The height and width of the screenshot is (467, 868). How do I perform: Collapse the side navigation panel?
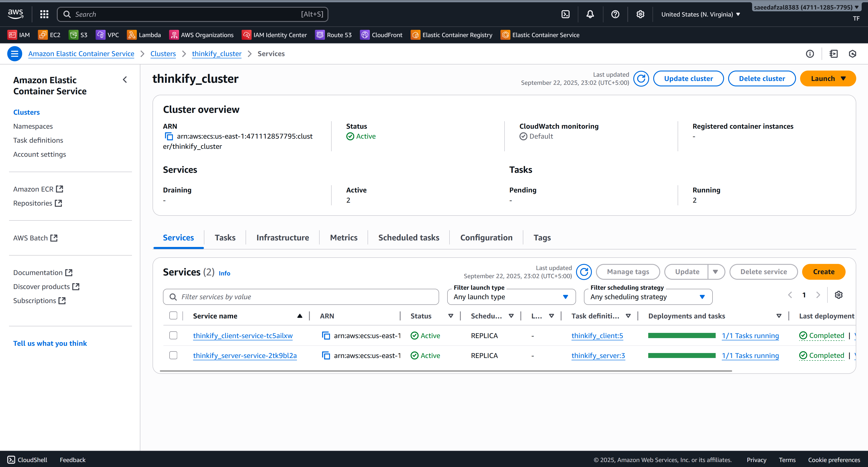pos(125,80)
